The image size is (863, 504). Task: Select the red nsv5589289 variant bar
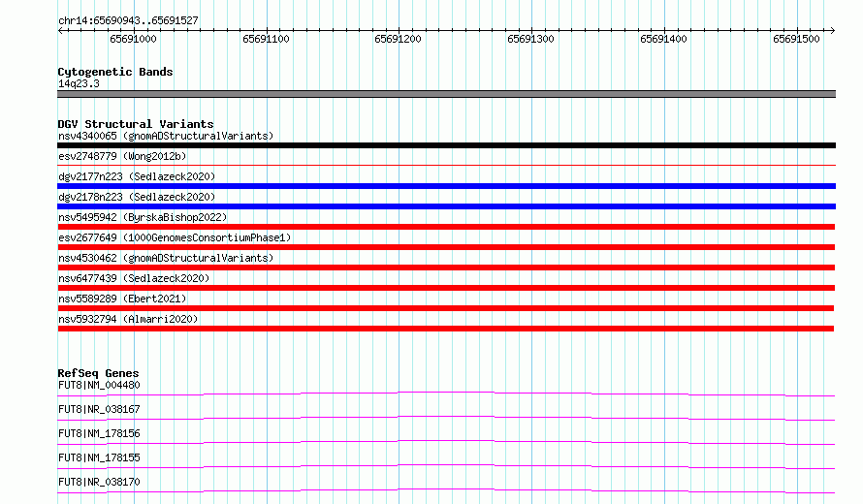[445, 308]
